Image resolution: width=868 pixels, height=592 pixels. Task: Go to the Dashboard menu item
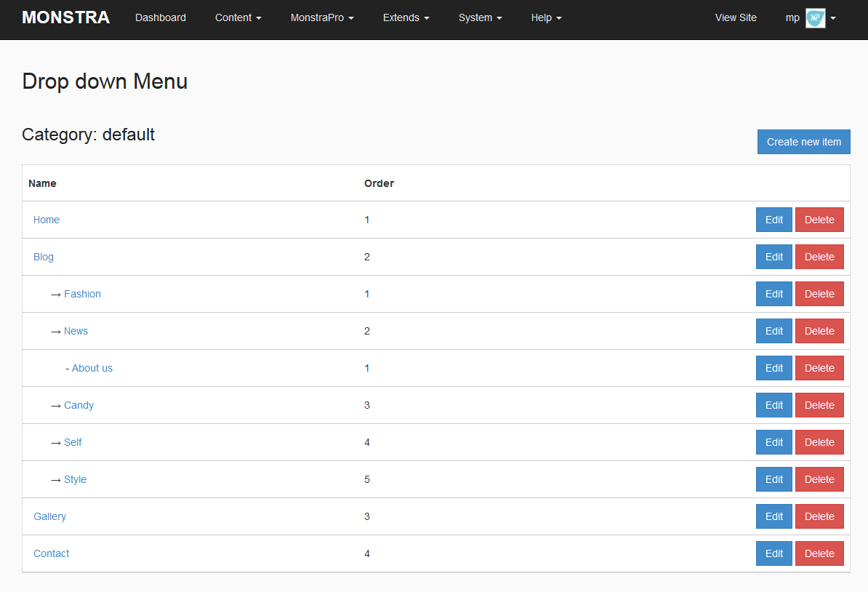point(160,17)
